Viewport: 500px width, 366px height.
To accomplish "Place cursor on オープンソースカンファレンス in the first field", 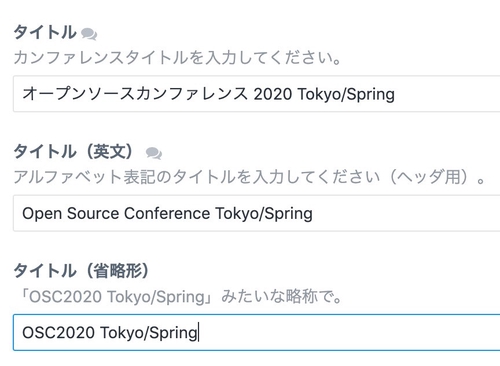I will 135,94.
